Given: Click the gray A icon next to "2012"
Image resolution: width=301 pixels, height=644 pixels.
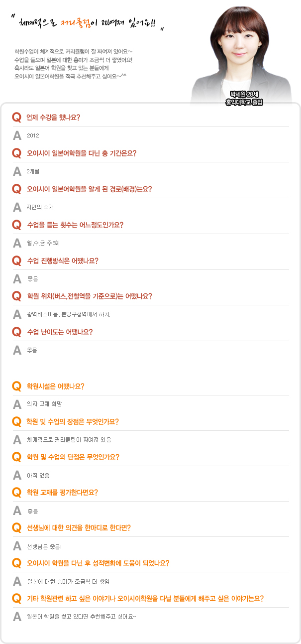Looking at the screenshot, I should 17,135.
